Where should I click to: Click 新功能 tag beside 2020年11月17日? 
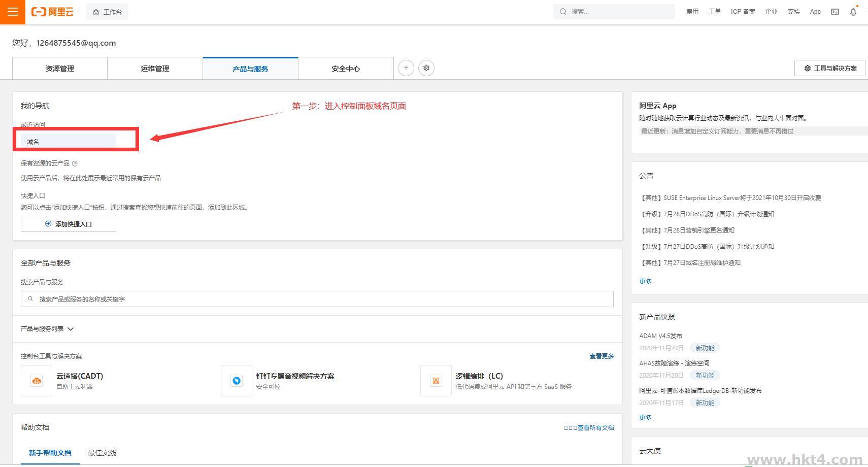click(705, 403)
